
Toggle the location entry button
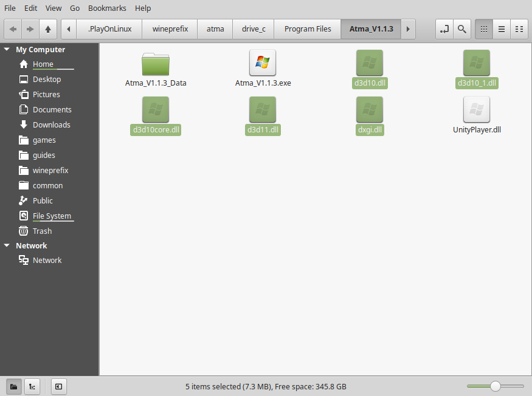444,29
